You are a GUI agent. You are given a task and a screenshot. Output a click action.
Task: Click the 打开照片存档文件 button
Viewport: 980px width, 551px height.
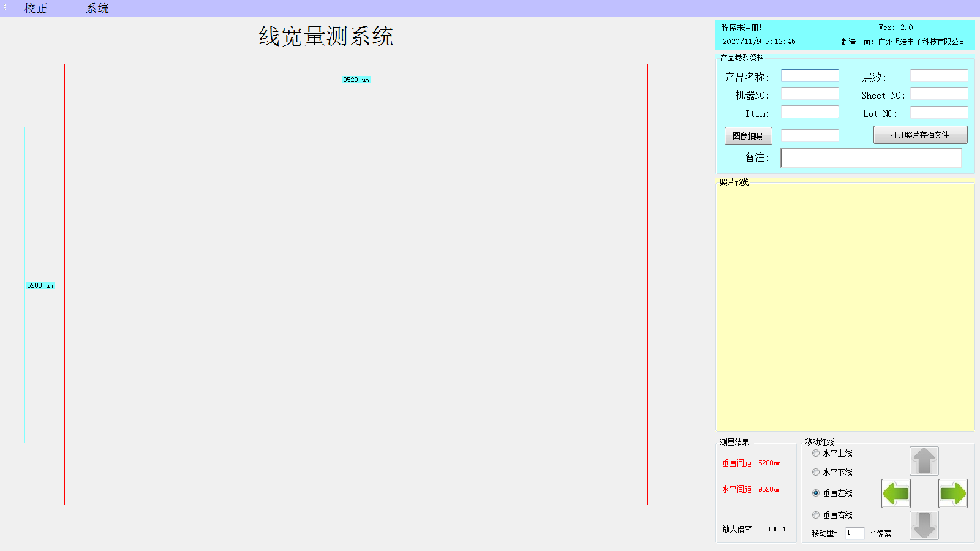click(920, 135)
